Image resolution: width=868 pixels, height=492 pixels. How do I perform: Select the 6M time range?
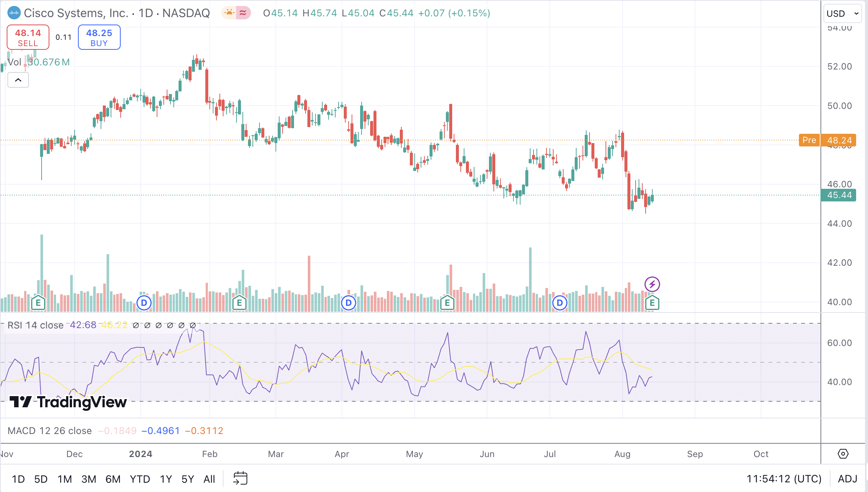(113, 479)
